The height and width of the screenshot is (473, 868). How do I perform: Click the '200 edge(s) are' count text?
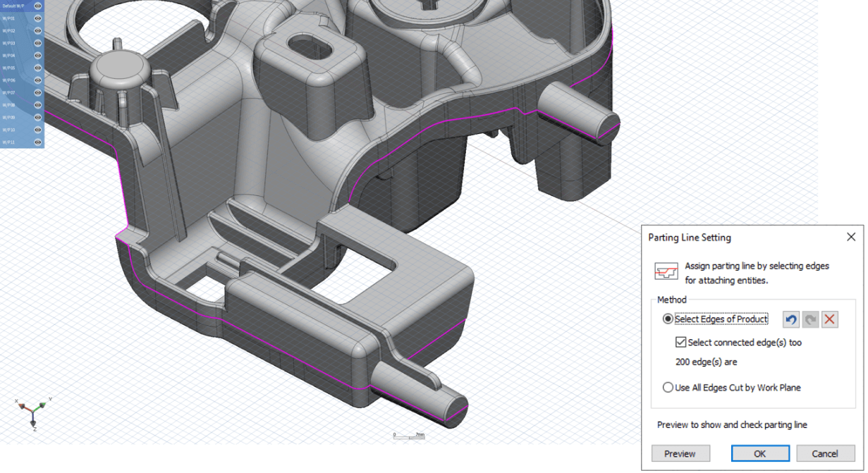pos(706,362)
